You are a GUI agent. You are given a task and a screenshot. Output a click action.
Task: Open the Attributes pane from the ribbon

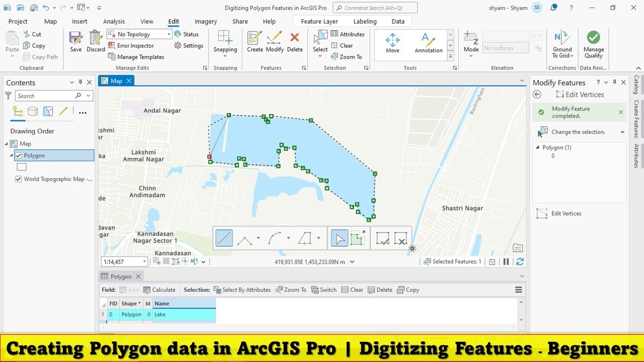[348, 34]
